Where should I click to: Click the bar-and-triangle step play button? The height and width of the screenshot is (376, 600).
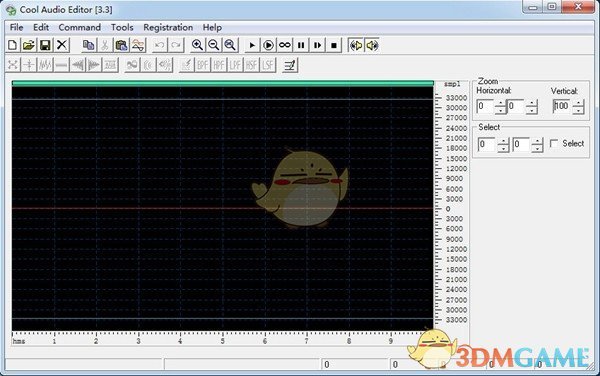click(x=318, y=45)
